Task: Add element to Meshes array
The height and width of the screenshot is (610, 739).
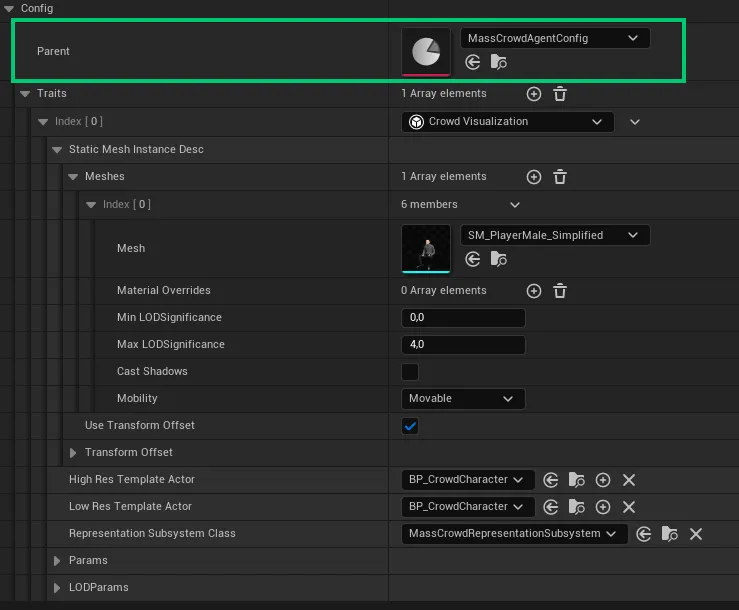Action: 534,177
